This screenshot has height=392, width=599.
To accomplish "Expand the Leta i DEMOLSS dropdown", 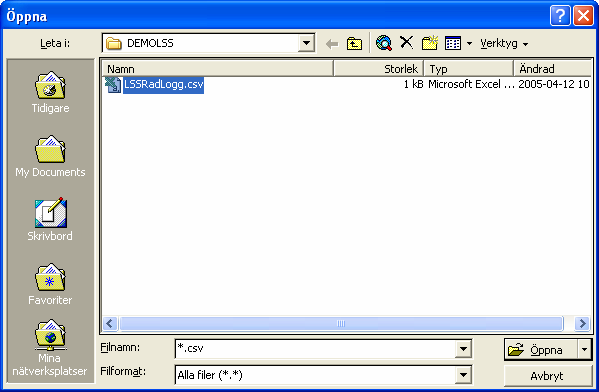I will click(306, 43).
